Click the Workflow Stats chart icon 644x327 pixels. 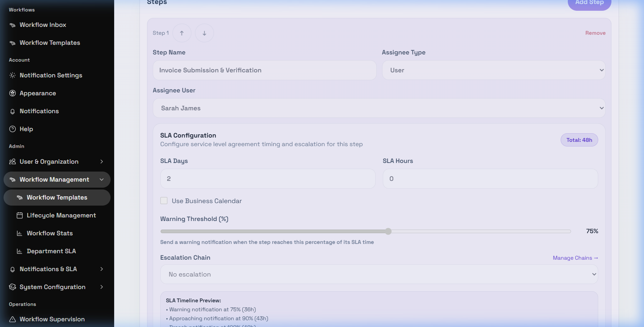(x=20, y=233)
